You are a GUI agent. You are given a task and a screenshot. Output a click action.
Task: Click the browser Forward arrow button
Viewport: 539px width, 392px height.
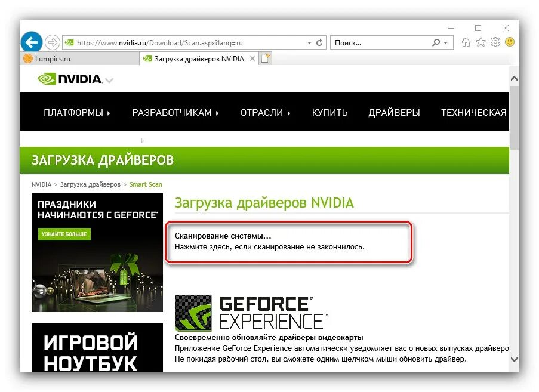[x=53, y=42]
